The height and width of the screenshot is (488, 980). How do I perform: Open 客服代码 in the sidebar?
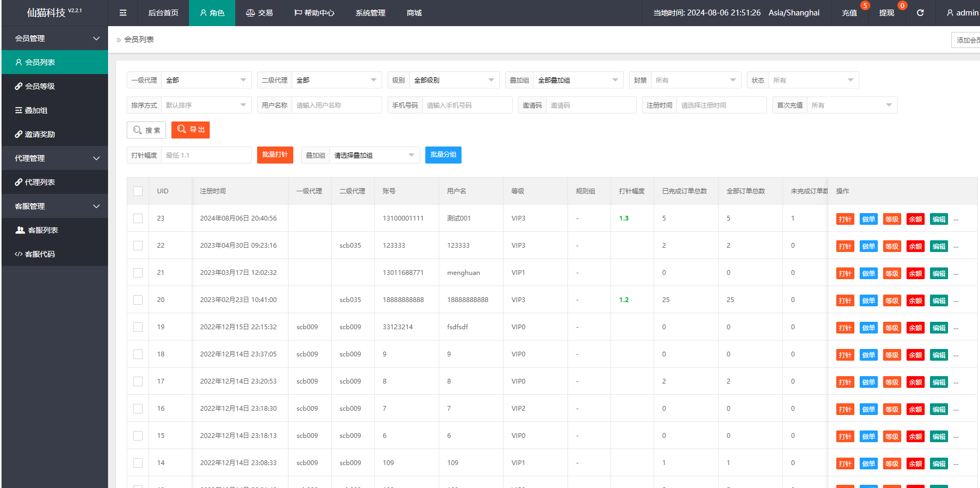tap(55, 254)
